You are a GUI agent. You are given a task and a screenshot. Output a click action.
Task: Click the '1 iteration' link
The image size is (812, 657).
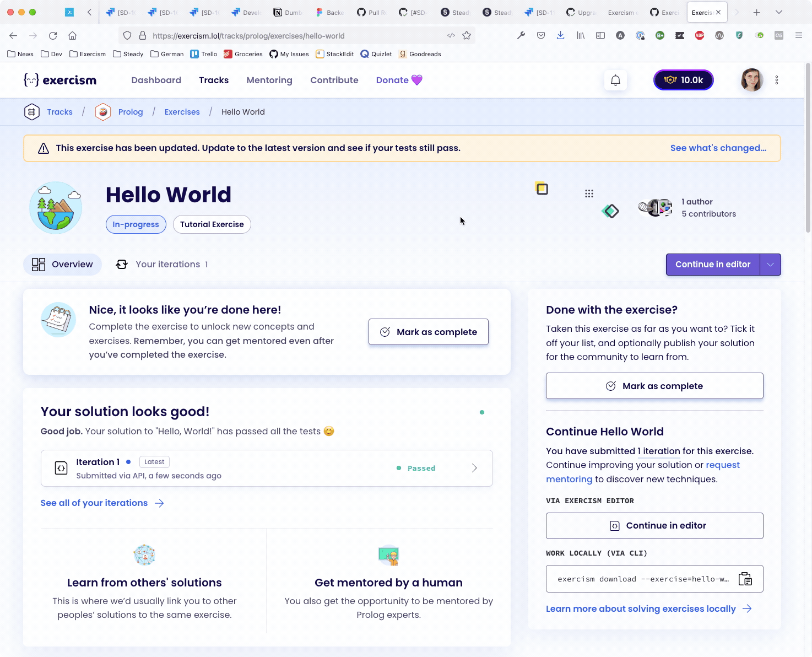(659, 451)
